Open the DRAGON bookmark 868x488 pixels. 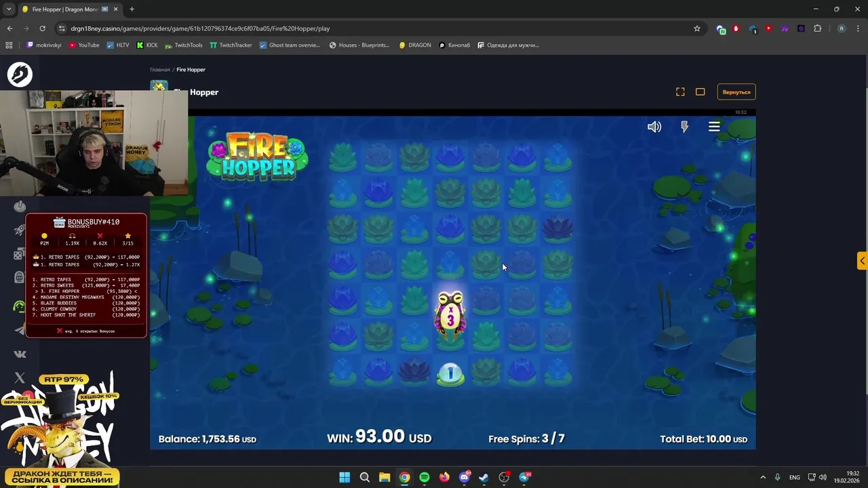[x=415, y=45]
